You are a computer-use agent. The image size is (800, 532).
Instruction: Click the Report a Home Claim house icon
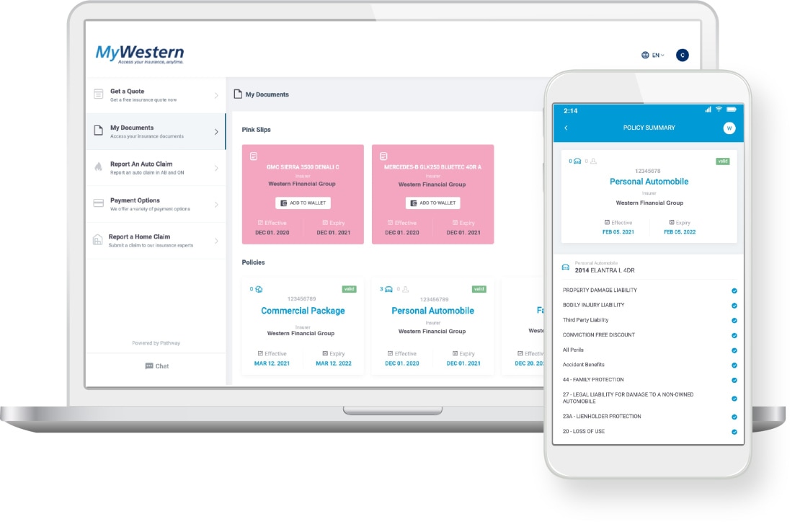tap(97, 240)
